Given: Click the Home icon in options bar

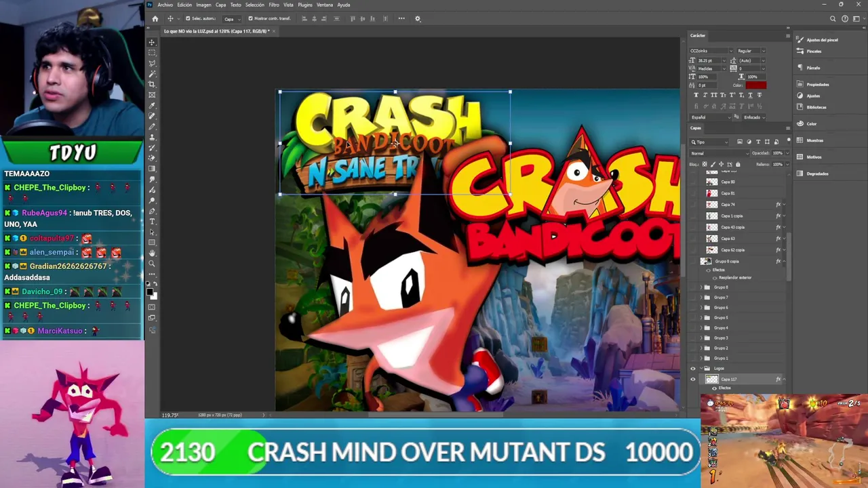Looking at the screenshot, I should 155,18.
